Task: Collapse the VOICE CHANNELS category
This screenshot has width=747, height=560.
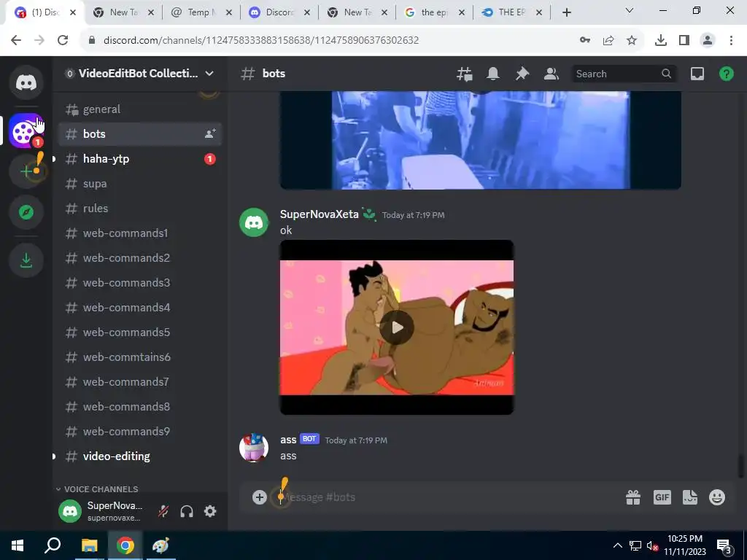Action: 97,489
